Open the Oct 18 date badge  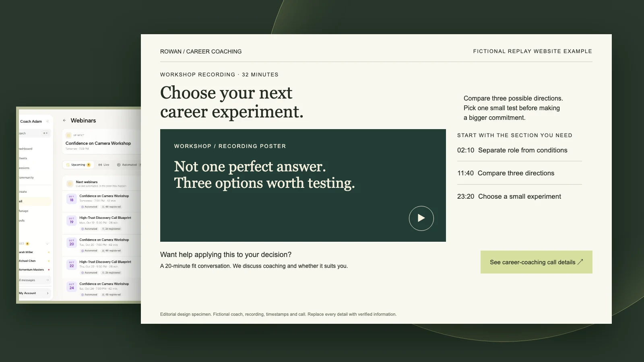72,199
